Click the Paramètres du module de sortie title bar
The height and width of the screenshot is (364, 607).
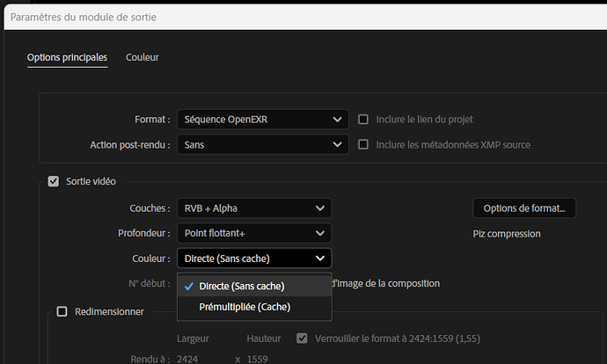point(264,17)
